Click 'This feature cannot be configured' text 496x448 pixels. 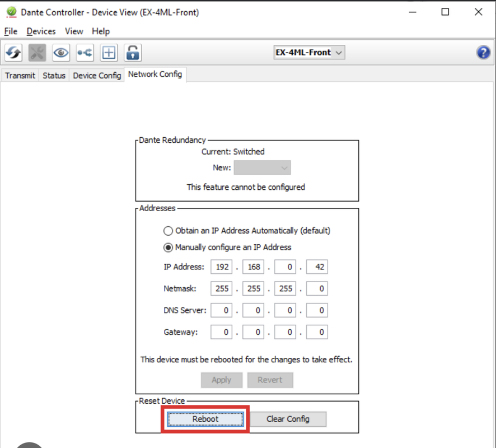[x=246, y=187]
